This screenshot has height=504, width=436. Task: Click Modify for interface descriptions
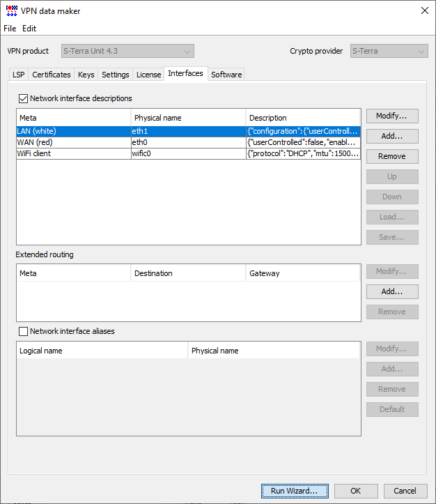[x=392, y=116]
